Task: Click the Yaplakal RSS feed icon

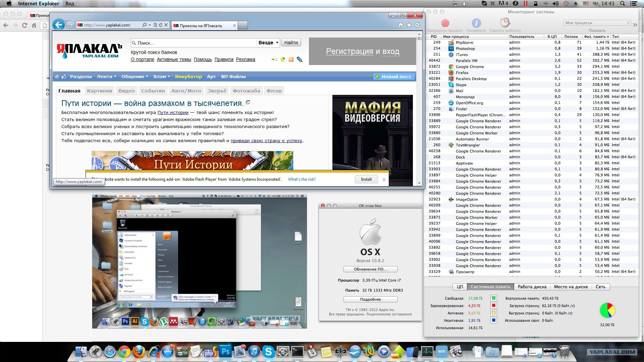Action: click(x=291, y=59)
